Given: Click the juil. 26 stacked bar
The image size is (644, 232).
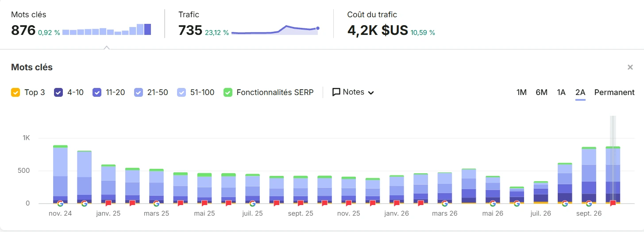Looking at the screenshot, I should coord(541,192).
